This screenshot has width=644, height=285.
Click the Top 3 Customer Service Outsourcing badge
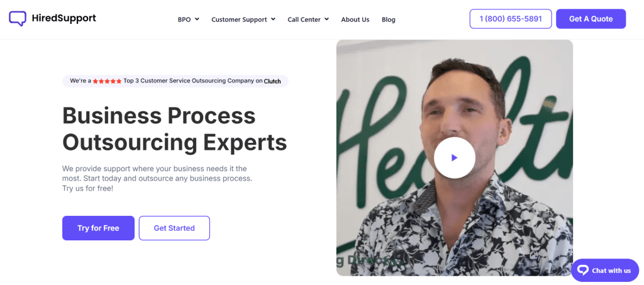click(x=175, y=81)
